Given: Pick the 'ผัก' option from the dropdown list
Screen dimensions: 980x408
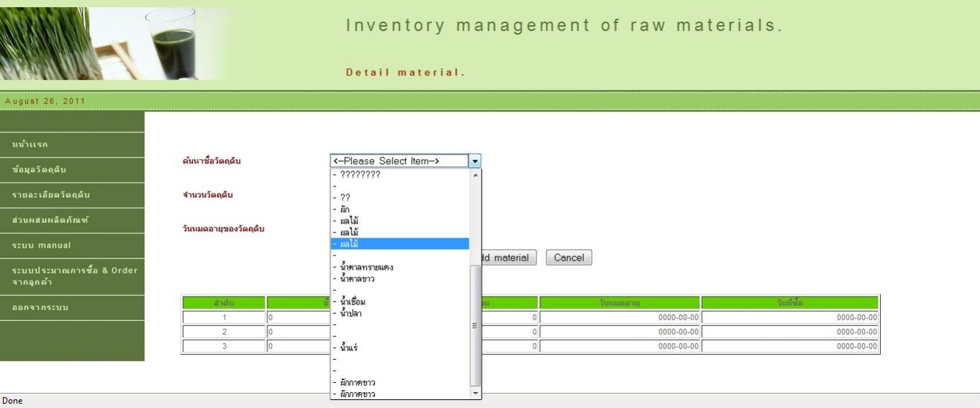Looking at the screenshot, I should pyautogui.click(x=400, y=209).
